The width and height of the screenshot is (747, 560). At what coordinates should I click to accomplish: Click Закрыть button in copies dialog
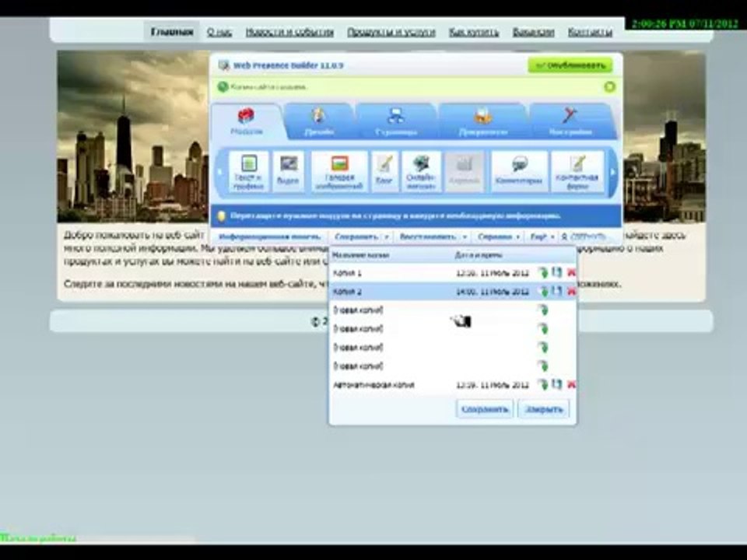(x=544, y=409)
